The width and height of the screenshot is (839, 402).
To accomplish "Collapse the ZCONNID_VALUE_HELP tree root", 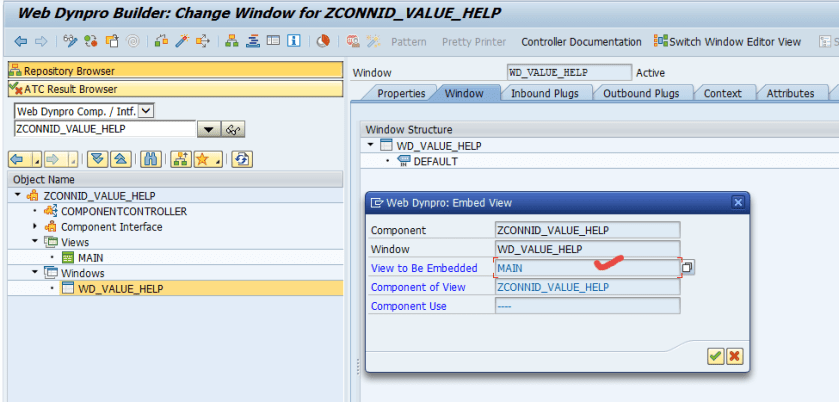I will coord(18,195).
